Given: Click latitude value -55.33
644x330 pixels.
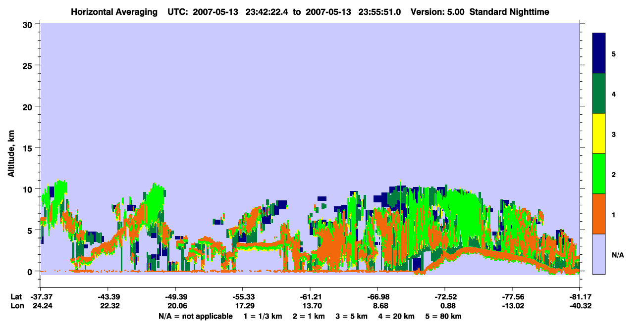Looking at the screenshot, I should (x=242, y=297).
